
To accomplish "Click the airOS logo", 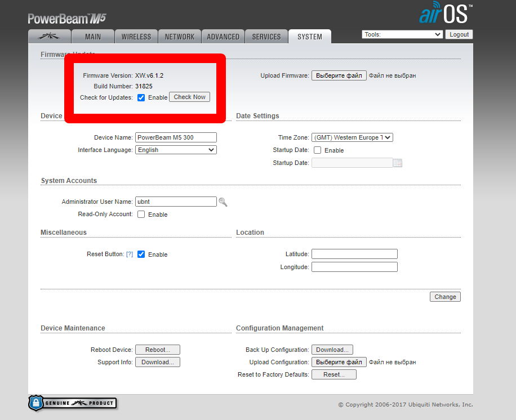I will 446,13.
